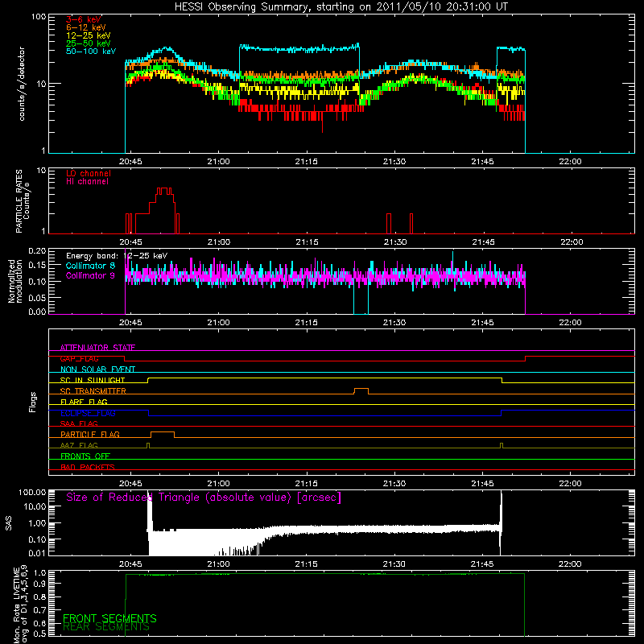
Task: Click the ECLIPSE_FLAG label
Action: click(88, 413)
